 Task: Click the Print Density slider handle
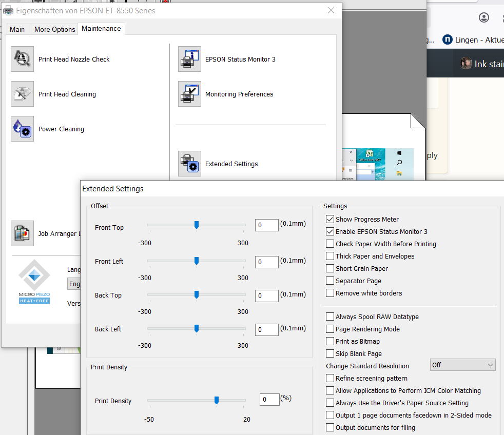(x=217, y=400)
